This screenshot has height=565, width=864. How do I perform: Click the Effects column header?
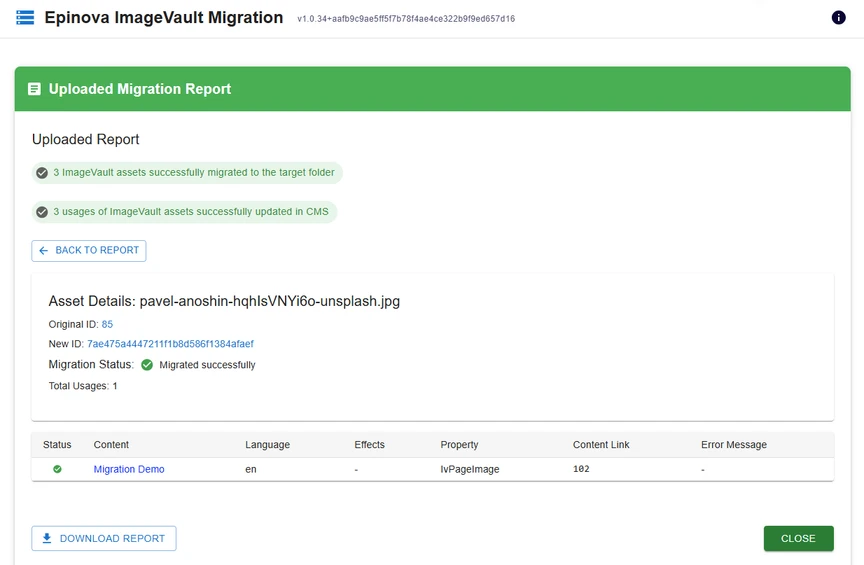[369, 445]
